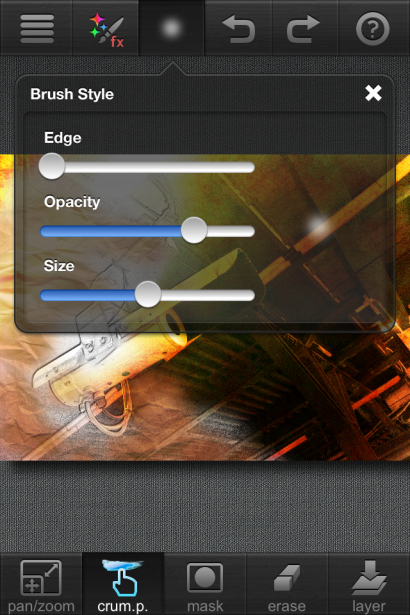Screen dimensions: 410x615
Task: Tap the canvas image below the panel
Action: point(204,396)
